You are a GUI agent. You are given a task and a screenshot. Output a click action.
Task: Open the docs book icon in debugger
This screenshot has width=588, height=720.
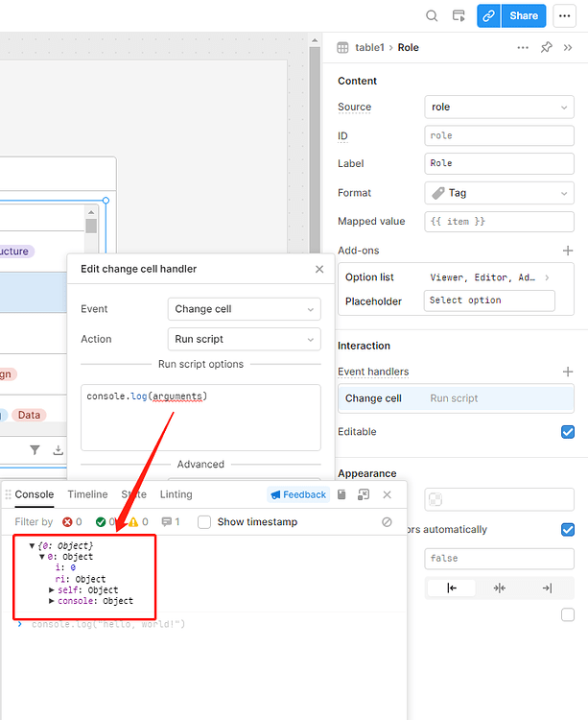[x=341, y=494]
